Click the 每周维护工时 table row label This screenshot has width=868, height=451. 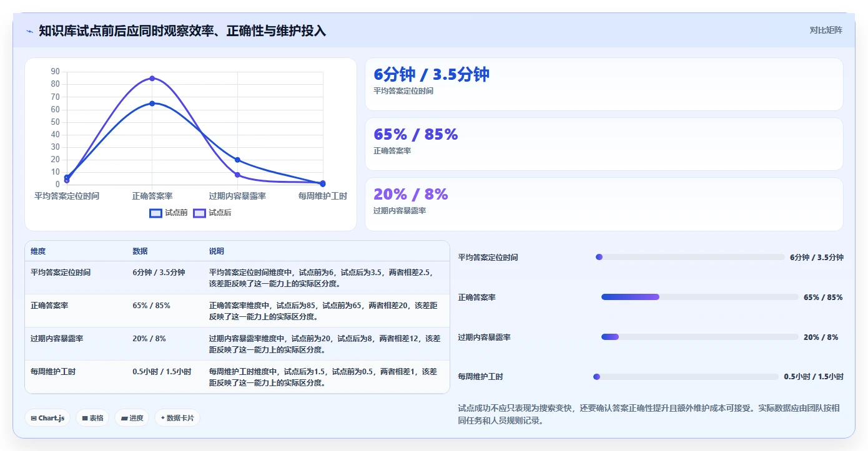(x=53, y=372)
